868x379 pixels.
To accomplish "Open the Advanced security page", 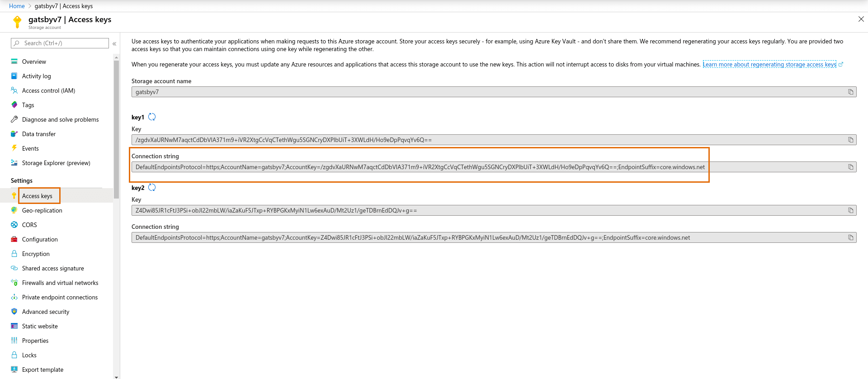I will (x=46, y=312).
